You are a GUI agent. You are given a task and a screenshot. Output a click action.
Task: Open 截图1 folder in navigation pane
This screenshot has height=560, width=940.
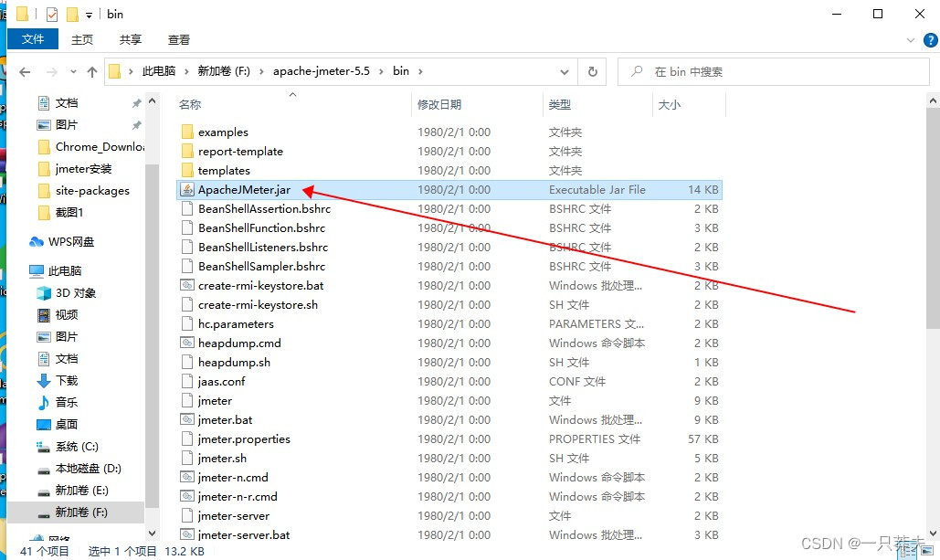(69, 212)
